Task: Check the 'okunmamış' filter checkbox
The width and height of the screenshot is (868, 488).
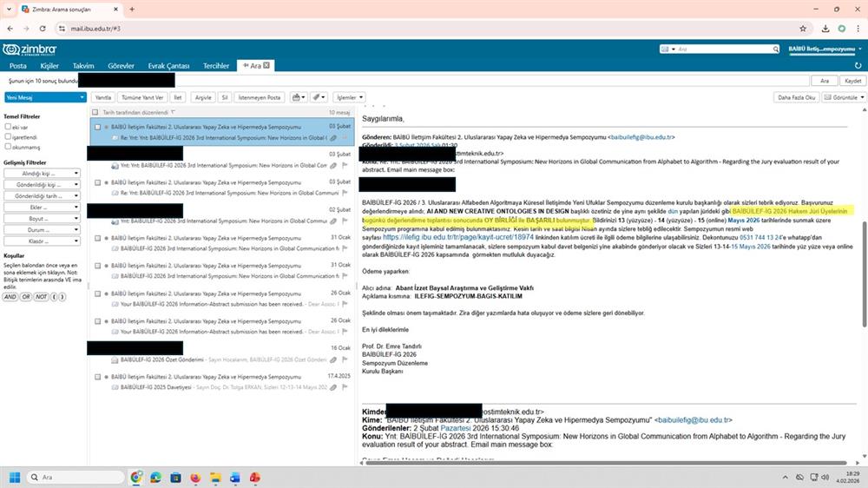Action: click(8, 147)
